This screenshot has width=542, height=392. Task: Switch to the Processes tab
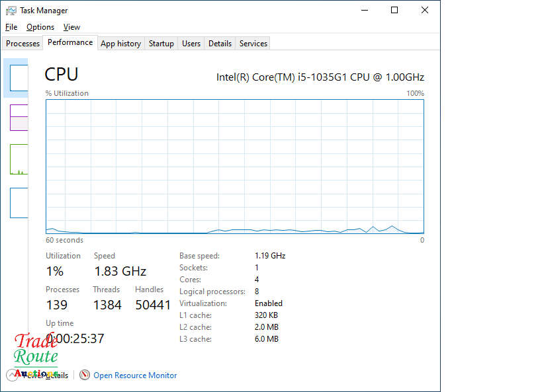tap(23, 44)
